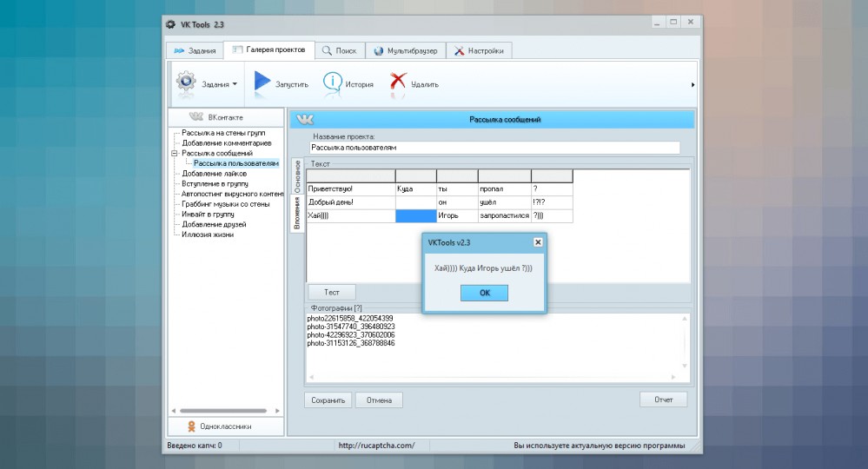Click the Одноклассники orange icon

pyautogui.click(x=191, y=426)
